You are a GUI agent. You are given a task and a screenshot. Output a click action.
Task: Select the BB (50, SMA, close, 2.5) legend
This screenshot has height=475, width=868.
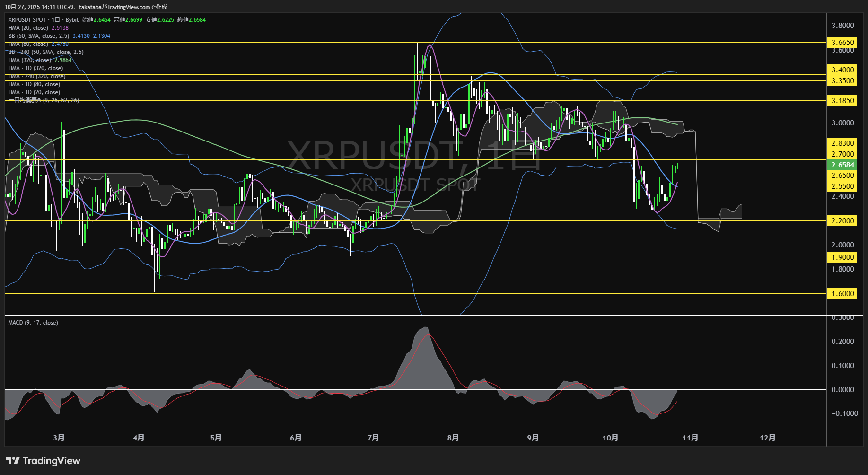39,36
